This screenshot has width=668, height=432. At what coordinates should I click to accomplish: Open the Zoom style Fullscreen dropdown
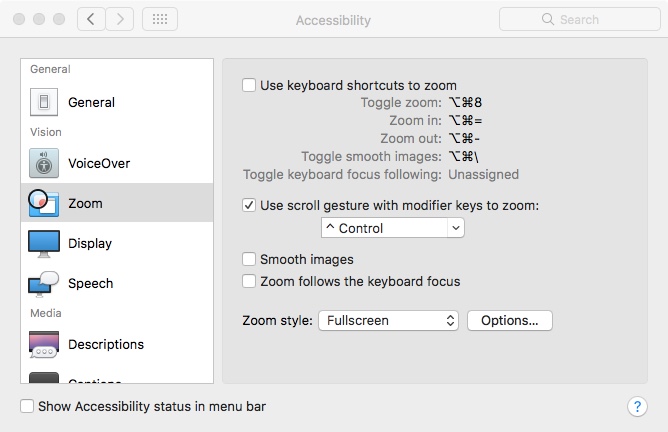coord(388,321)
